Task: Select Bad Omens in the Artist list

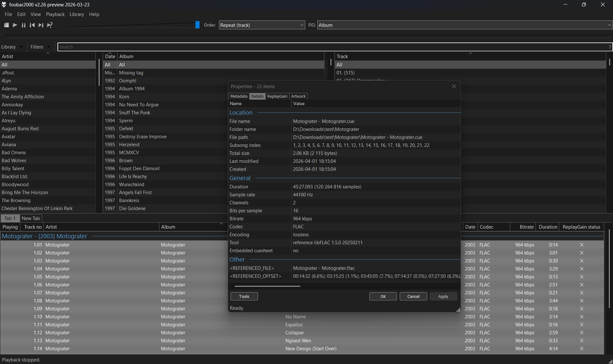Action: click(x=14, y=153)
